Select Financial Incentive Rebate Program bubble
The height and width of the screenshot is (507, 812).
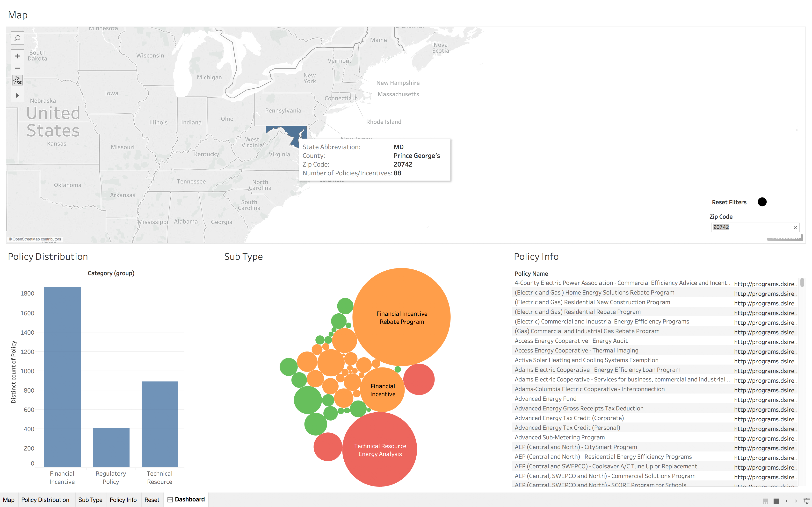click(402, 317)
